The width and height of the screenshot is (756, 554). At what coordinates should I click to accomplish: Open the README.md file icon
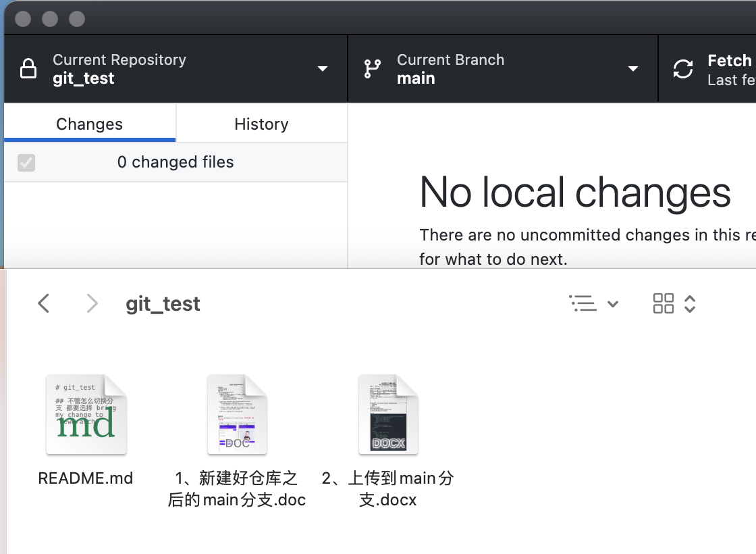(86, 413)
